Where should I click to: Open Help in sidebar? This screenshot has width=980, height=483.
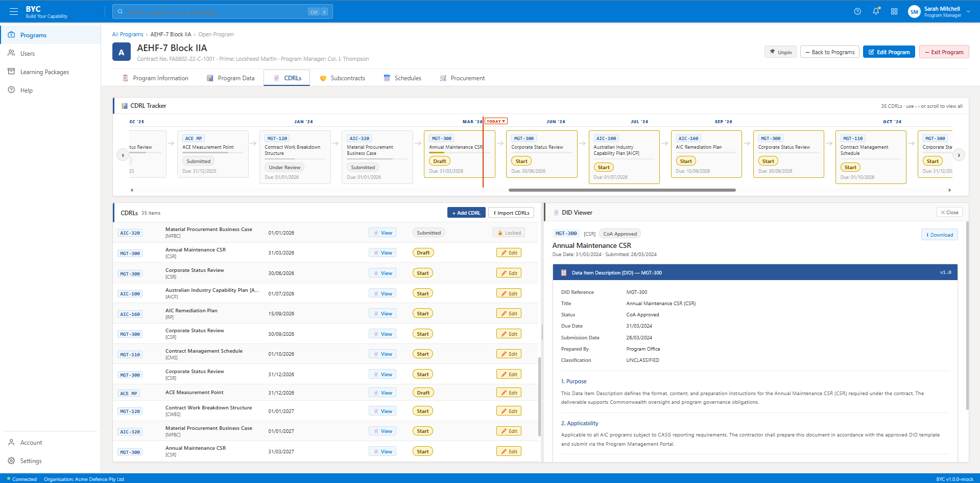tap(50, 90)
